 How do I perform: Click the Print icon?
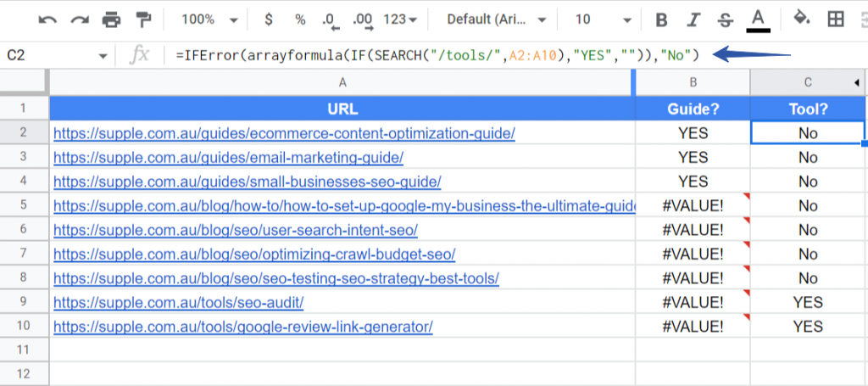tap(111, 20)
